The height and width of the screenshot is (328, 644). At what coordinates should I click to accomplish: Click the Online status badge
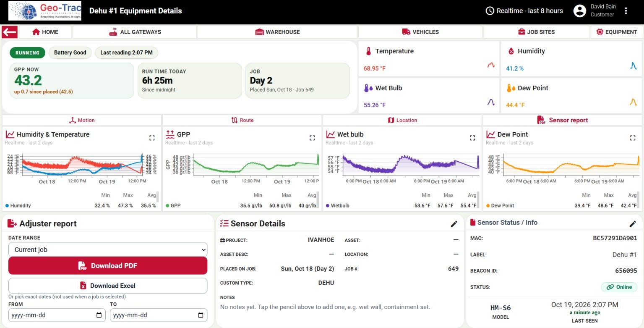[619, 287]
